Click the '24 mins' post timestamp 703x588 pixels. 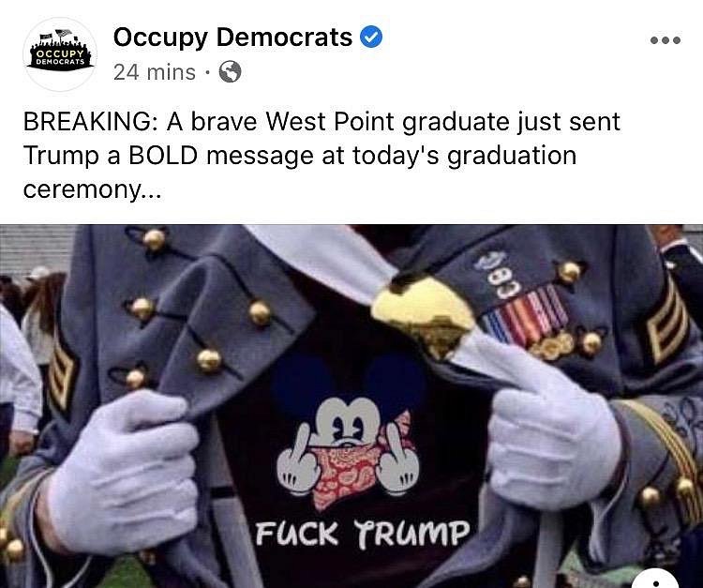pyautogui.click(x=155, y=72)
